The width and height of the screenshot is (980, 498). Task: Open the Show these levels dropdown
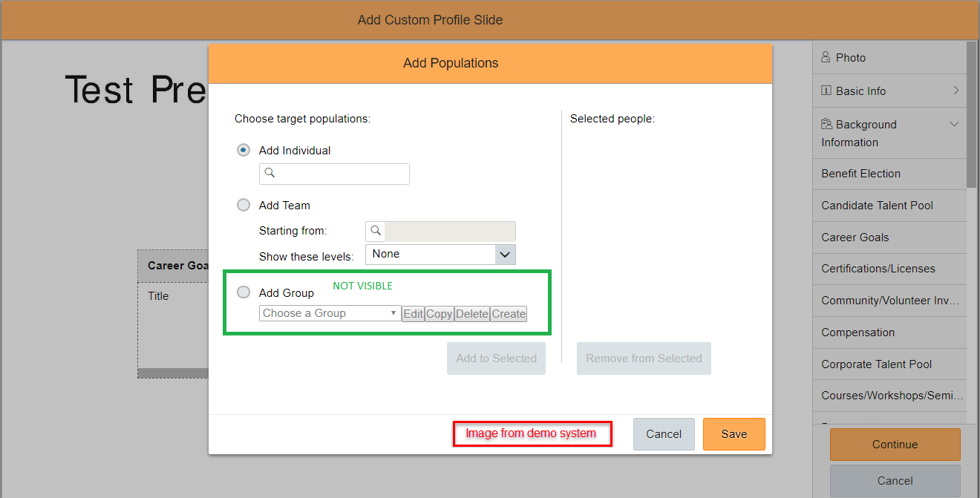pos(440,255)
